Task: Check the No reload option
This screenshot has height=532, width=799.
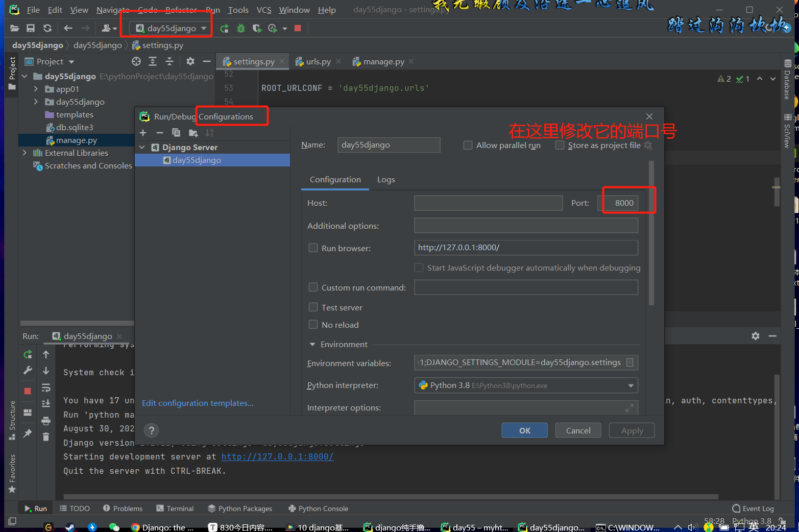Action: click(313, 325)
